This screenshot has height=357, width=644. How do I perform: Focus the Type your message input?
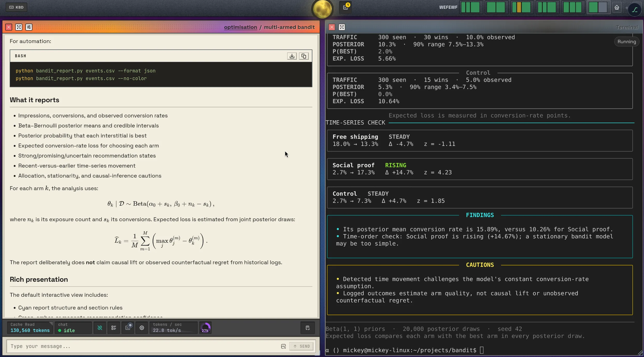tap(144, 346)
